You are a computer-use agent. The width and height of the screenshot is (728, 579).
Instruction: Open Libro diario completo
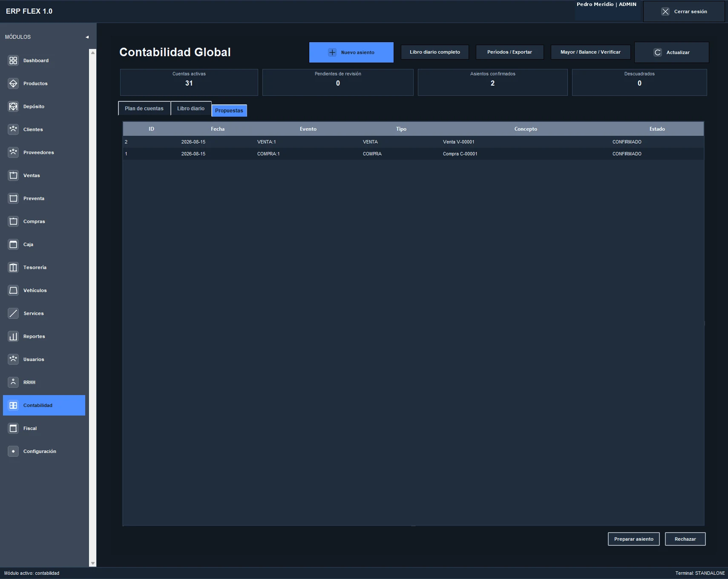pos(435,52)
